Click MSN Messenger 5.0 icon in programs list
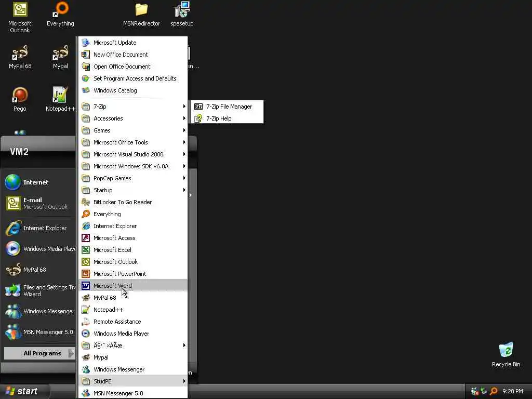Screen dimensions: 532x399 click(86, 393)
